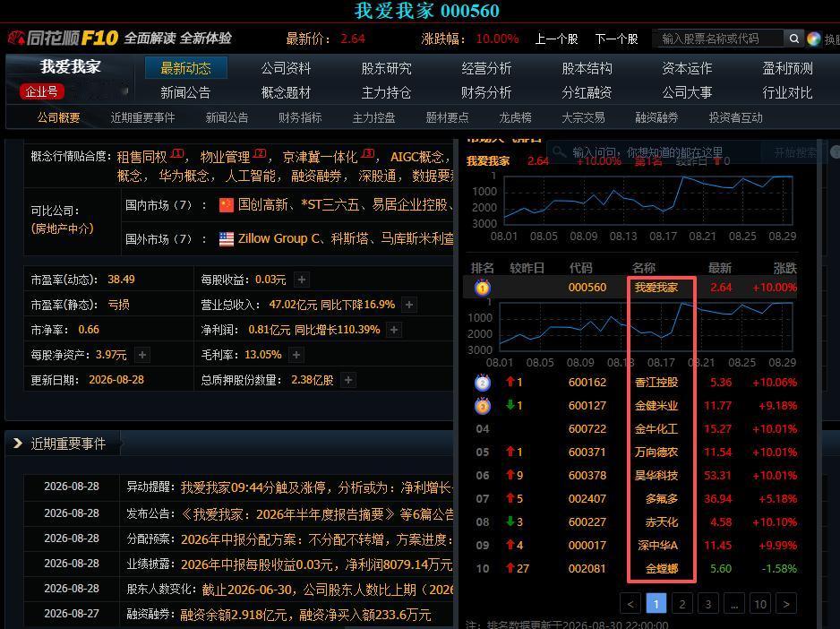Open the 租售同权 concept link
This screenshot has height=629, width=840.
coord(142,157)
